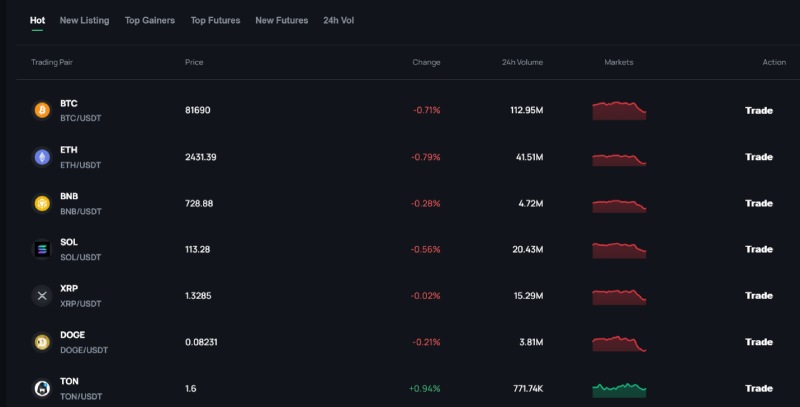Open the New Listing tab
The height and width of the screenshot is (407, 800).
84,20
